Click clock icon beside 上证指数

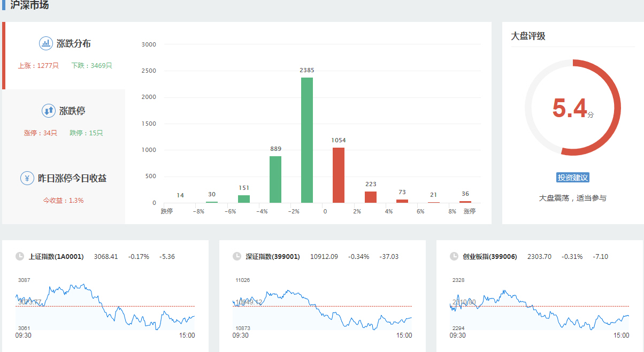coord(20,256)
